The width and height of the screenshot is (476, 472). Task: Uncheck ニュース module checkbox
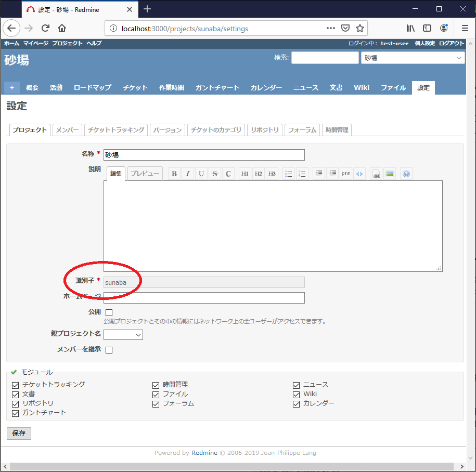[297, 385]
